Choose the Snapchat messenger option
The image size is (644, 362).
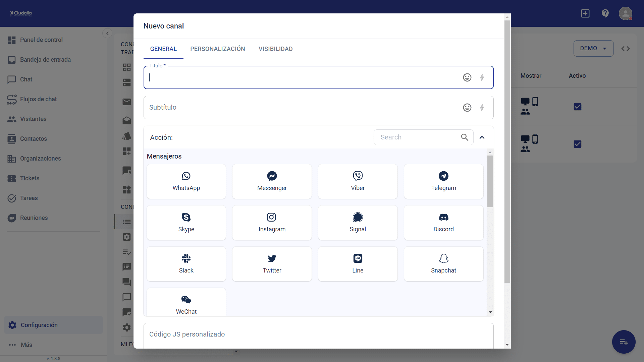click(443, 264)
